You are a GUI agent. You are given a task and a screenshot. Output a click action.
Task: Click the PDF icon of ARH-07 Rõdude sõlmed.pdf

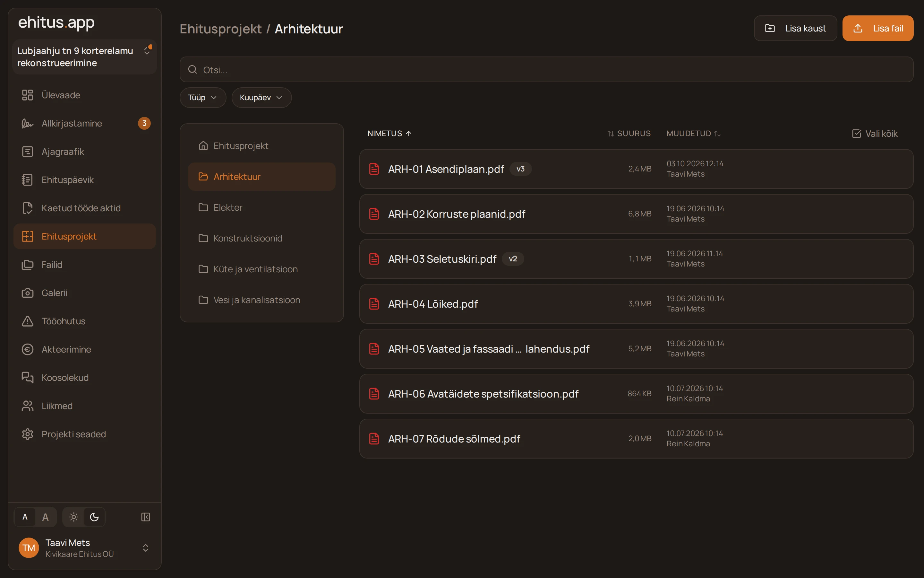click(374, 439)
